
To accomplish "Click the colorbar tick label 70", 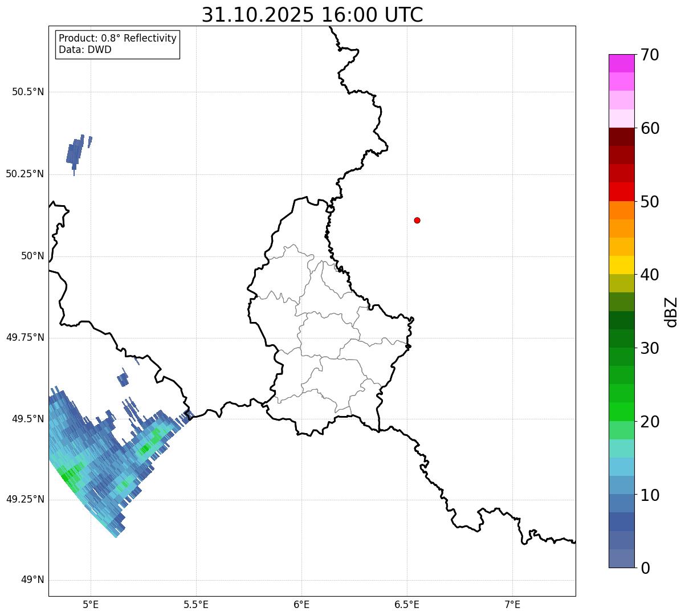I will (x=650, y=55).
